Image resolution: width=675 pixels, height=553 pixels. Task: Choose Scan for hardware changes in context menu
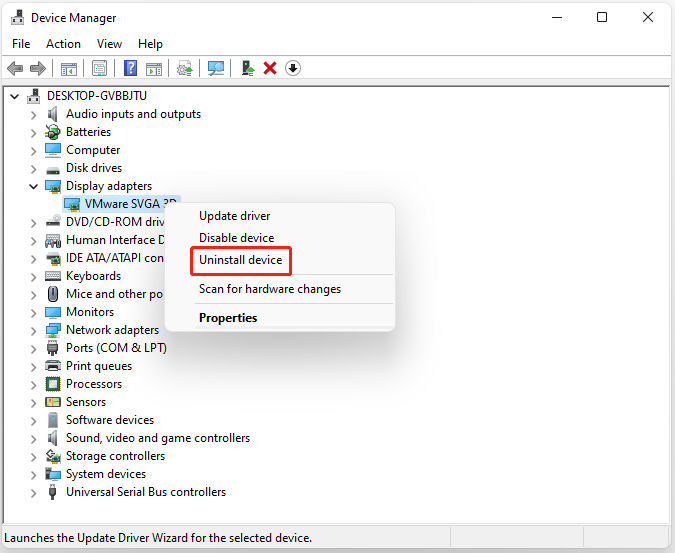pyautogui.click(x=270, y=289)
